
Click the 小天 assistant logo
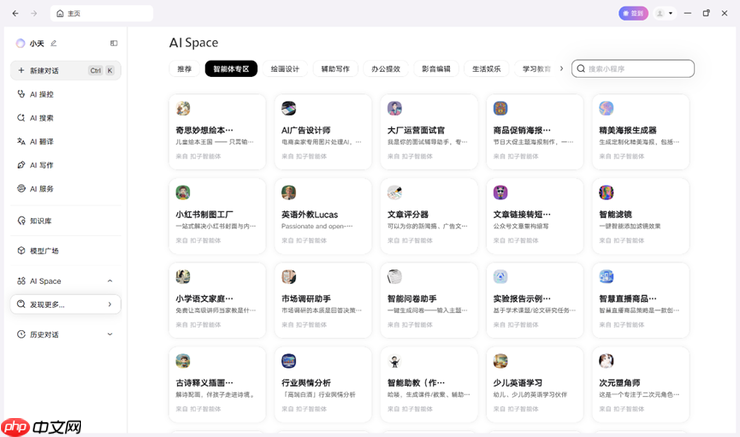coord(20,43)
